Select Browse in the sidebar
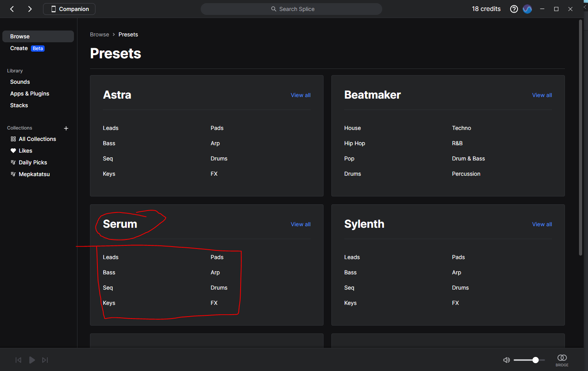 (38, 36)
